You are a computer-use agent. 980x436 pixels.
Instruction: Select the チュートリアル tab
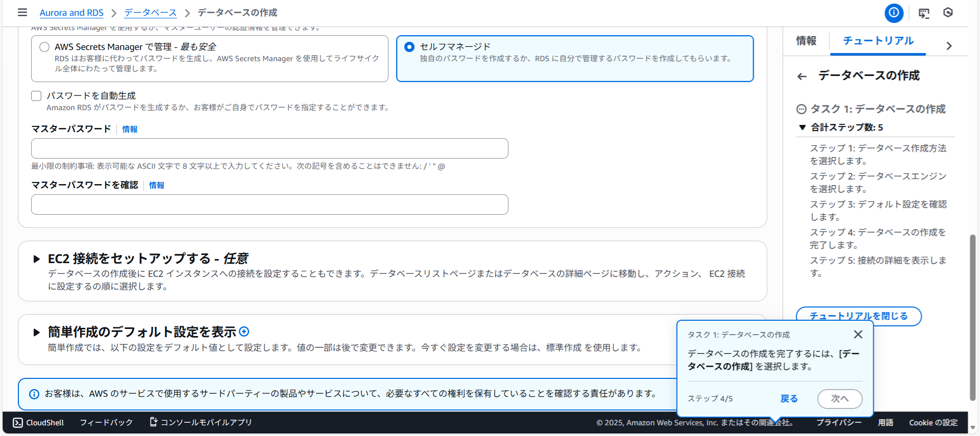[878, 41]
